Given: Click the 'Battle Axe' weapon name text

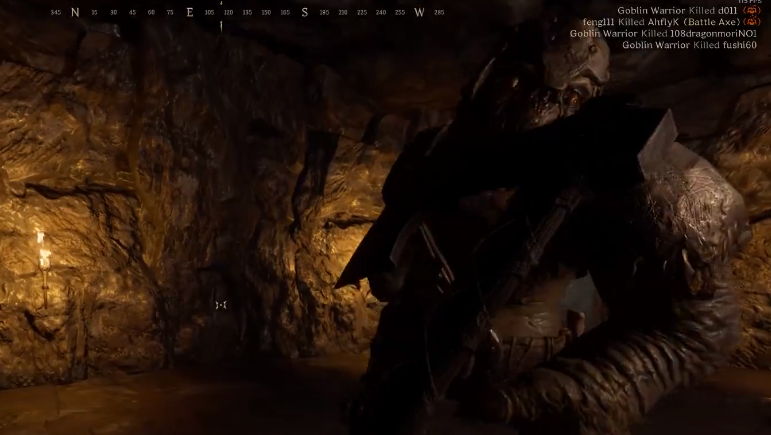Looking at the screenshot, I should (x=711, y=22).
